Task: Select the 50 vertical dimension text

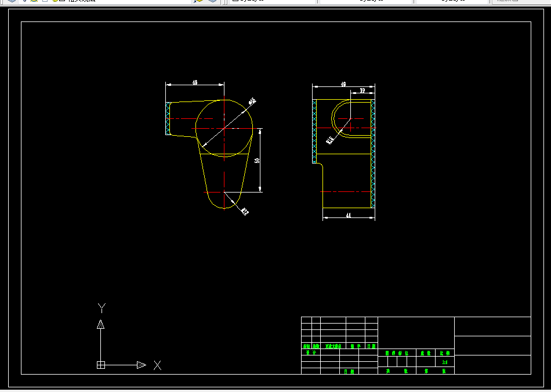Action: pyautogui.click(x=257, y=161)
